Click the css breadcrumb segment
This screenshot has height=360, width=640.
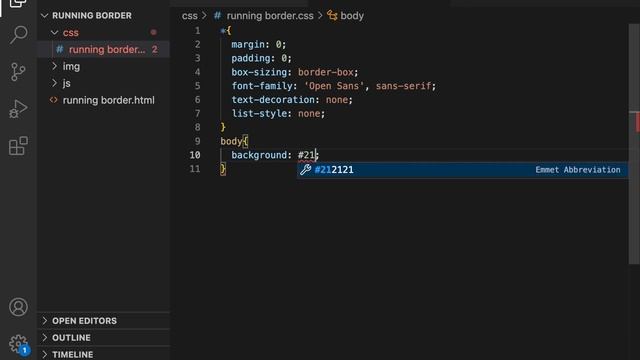tap(189, 16)
